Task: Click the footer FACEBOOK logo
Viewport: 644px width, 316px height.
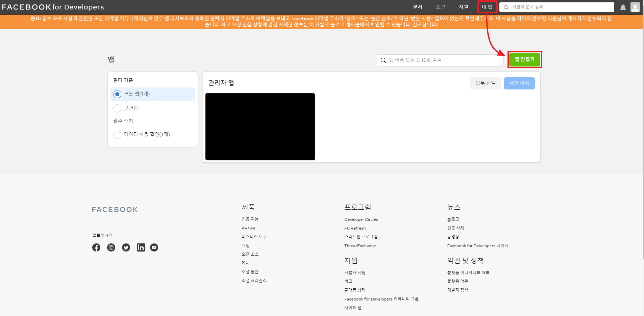Action: (115, 210)
